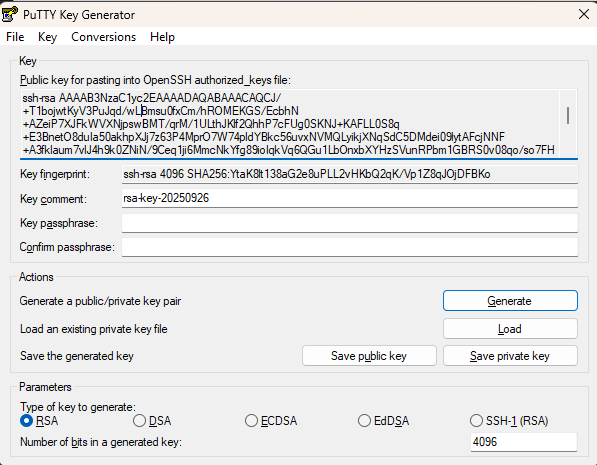Click the 'Key passphrase:' label
This screenshot has height=465, width=597.
pos(59,223)
